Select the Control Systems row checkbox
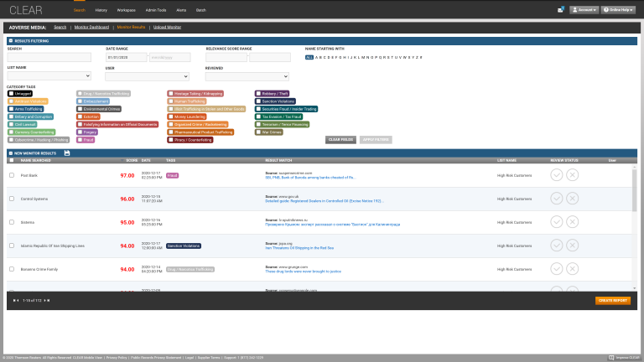644x362 pixels. (12, 199)
